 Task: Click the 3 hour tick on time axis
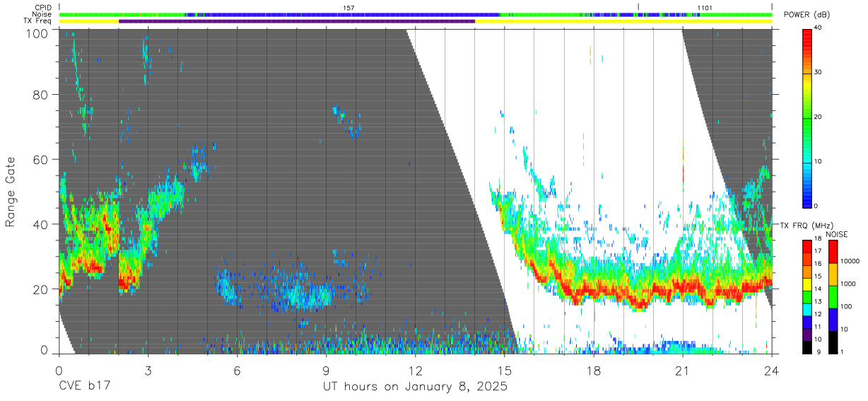tap(148, 370)
